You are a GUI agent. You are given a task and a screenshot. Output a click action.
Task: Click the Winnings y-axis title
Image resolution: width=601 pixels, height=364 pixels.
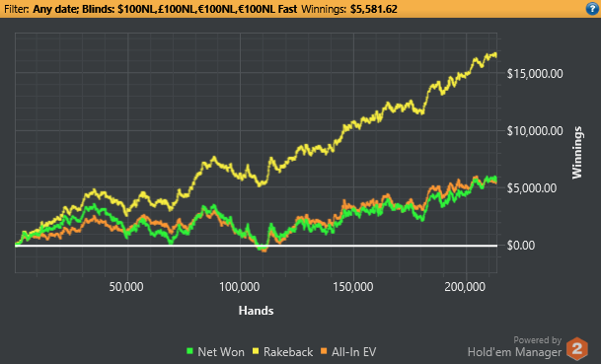point(577,153)
